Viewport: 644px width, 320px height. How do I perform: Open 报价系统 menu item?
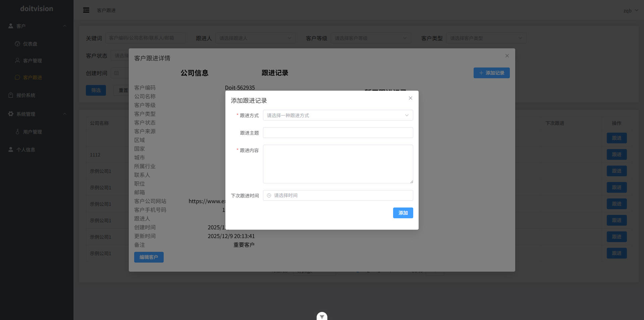click(x=37, y=95)
